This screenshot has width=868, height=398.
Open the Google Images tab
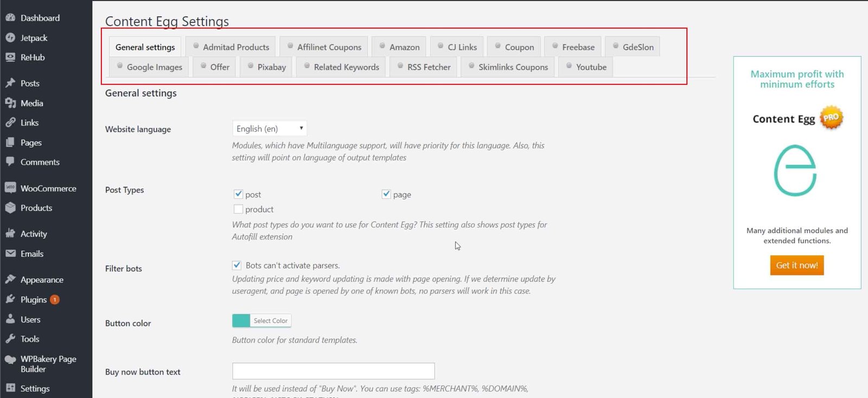149,67
